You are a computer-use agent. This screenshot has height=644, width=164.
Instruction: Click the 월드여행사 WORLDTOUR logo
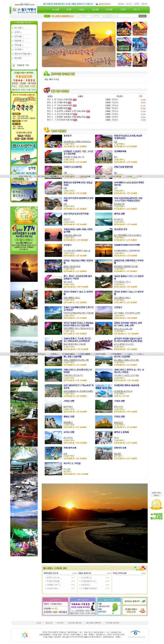point(24,10)
